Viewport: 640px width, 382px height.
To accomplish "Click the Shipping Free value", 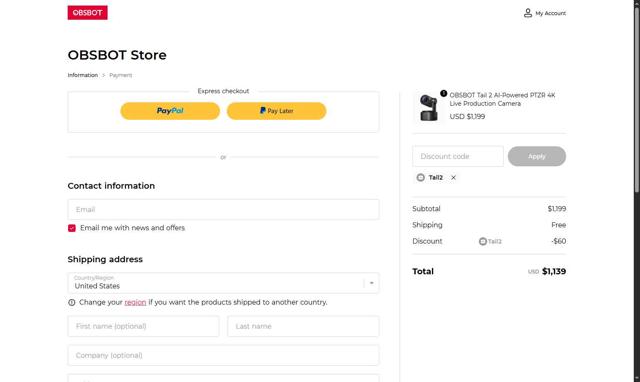I will coord(558,225).
